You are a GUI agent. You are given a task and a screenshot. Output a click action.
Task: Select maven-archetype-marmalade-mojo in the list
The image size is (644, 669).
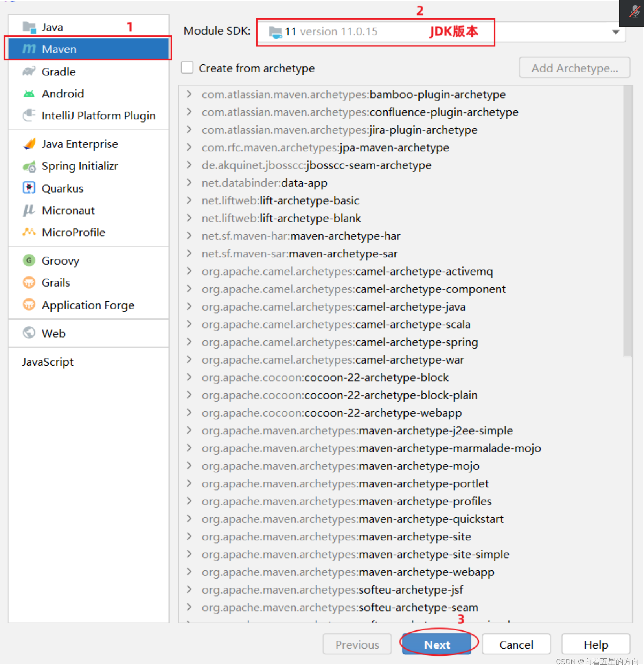[371, 448]
